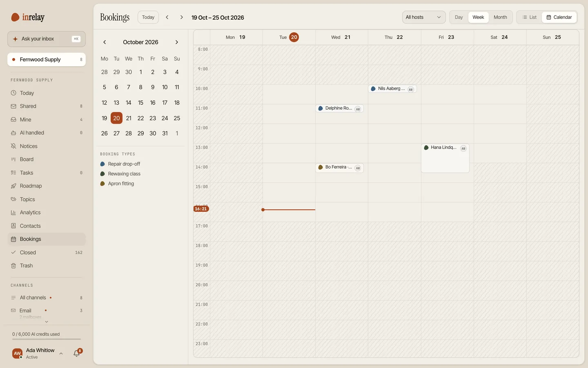Open the Analytics bar chart icon
Screen dimensions: 588x368
click(13, 213)
